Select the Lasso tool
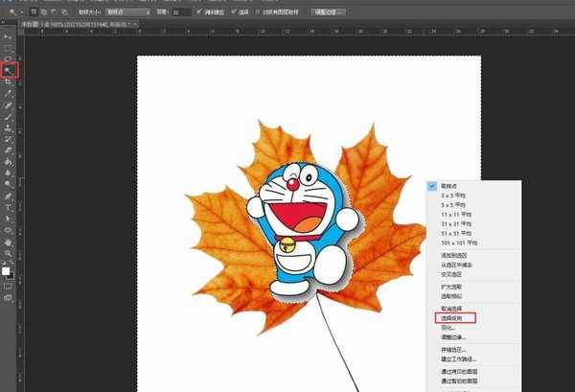 coord(9,58)
